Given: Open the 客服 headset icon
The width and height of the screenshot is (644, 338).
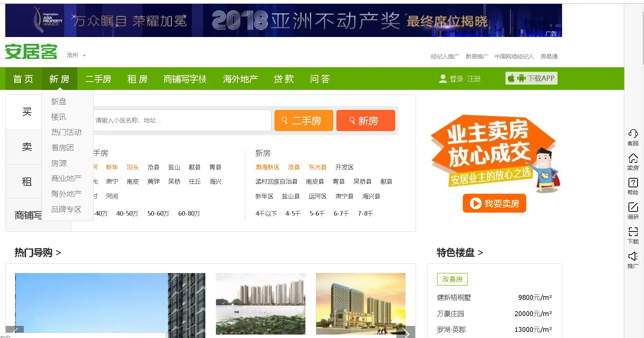Looking at the screenshot, I should (633, 137).
